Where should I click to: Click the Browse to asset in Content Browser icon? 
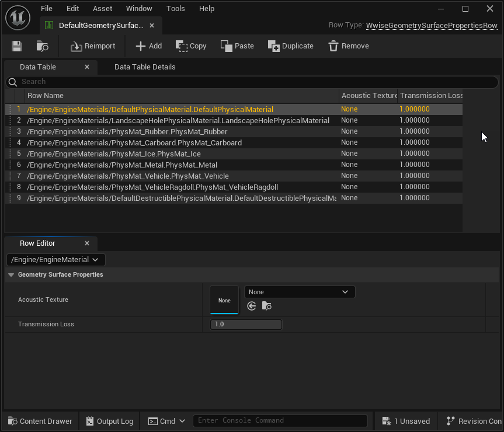click(42, 46)
